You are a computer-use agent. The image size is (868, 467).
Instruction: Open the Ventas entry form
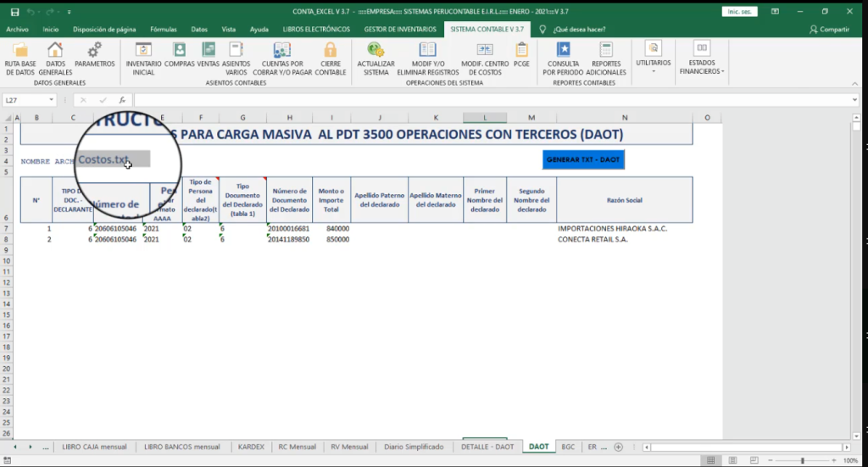click(x=209, y=55)
